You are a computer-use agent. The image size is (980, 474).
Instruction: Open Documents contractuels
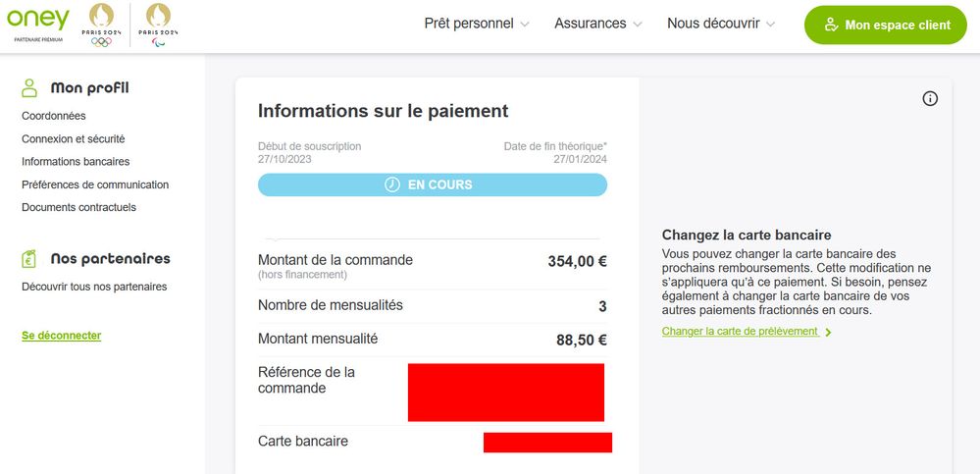coord(78,207)
